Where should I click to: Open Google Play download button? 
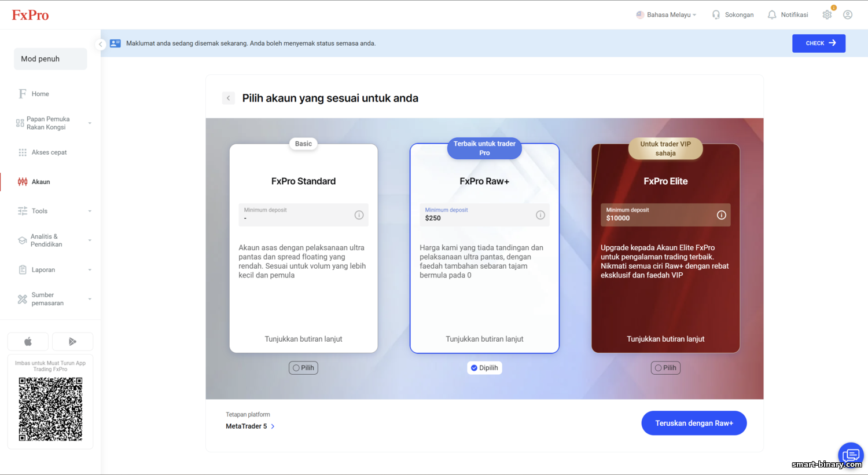coord(72,342)
